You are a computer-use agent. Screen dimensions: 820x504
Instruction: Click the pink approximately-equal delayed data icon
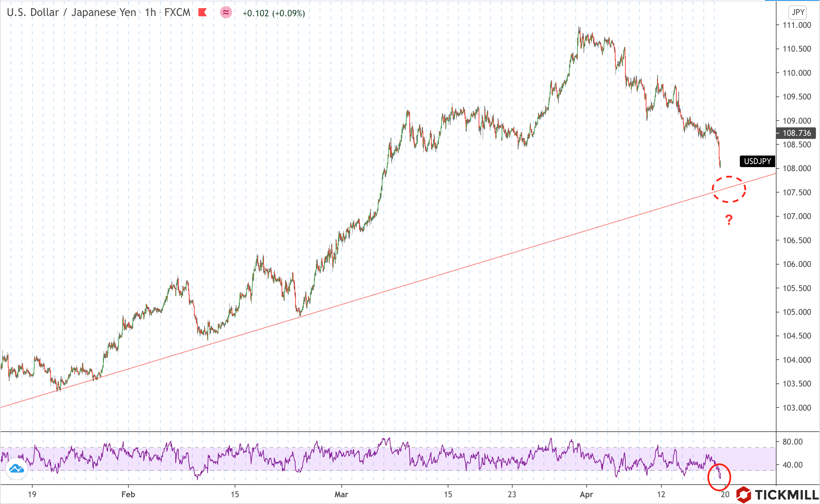[226, 13]
